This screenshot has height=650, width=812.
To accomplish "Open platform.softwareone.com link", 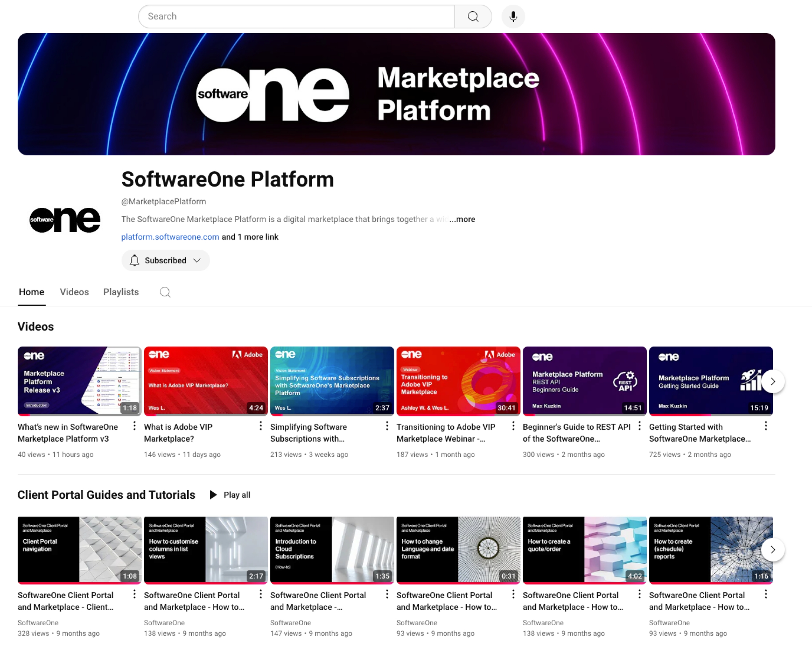I will pos(170,237).
